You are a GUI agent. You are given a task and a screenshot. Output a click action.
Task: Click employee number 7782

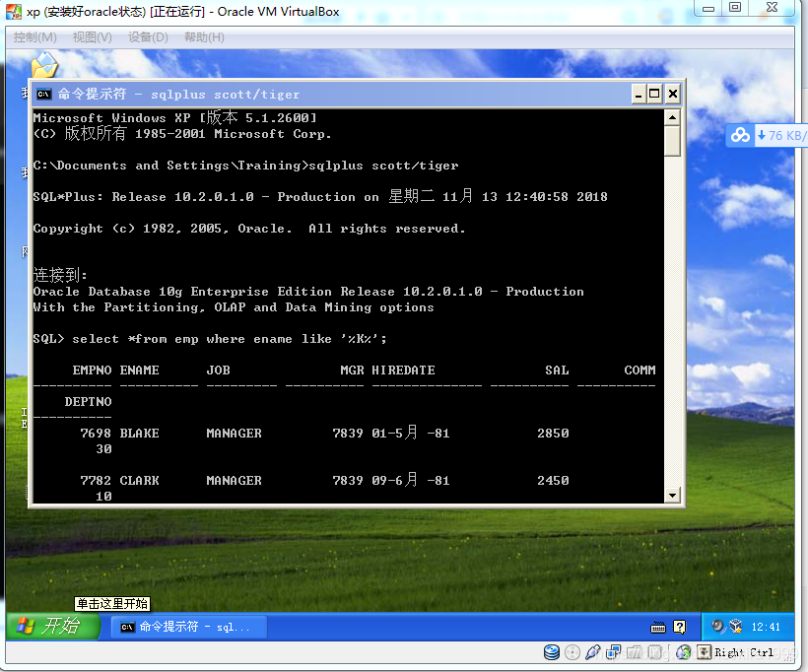(96, 480)
